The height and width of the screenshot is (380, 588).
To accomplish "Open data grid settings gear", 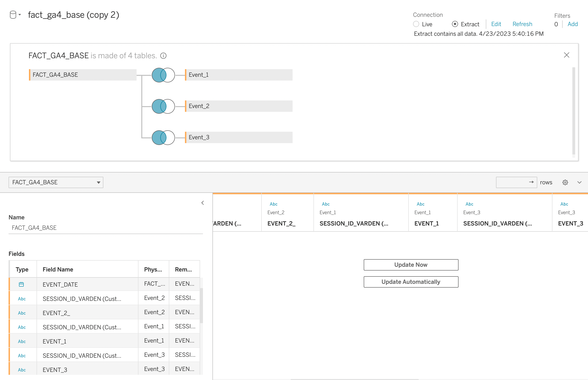I will pos(565,182).
